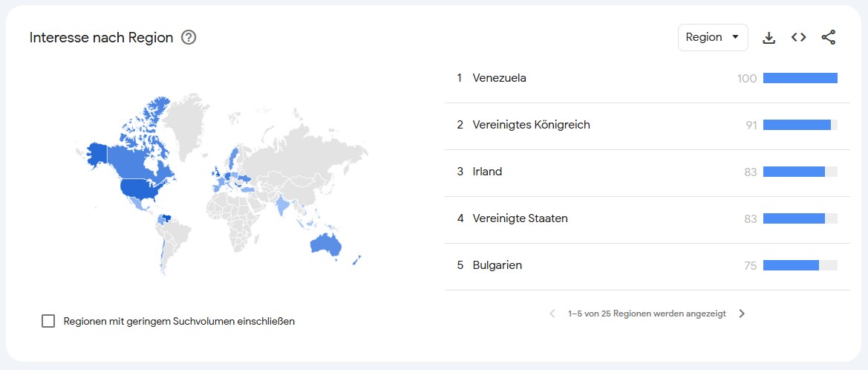Click the share icon
The image size is (868, 370).
[829, 37]
